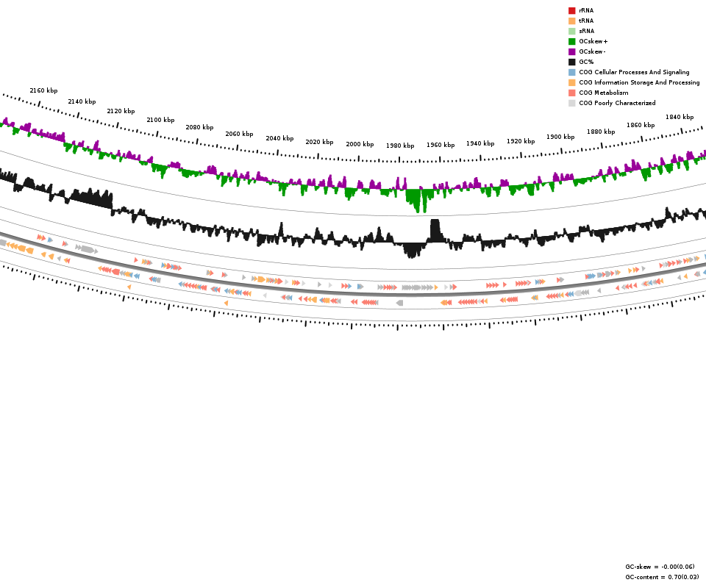Click the wide black GC% block near 2130 kbp
Viewport: 706px width, 588px height.
(93, 198)
